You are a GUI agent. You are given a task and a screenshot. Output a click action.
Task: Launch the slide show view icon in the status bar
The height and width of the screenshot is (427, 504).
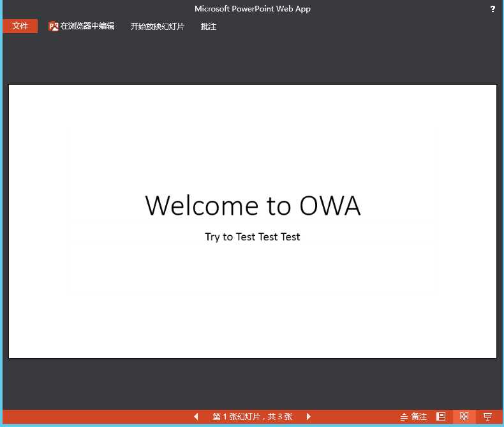(x=487, y=417)
